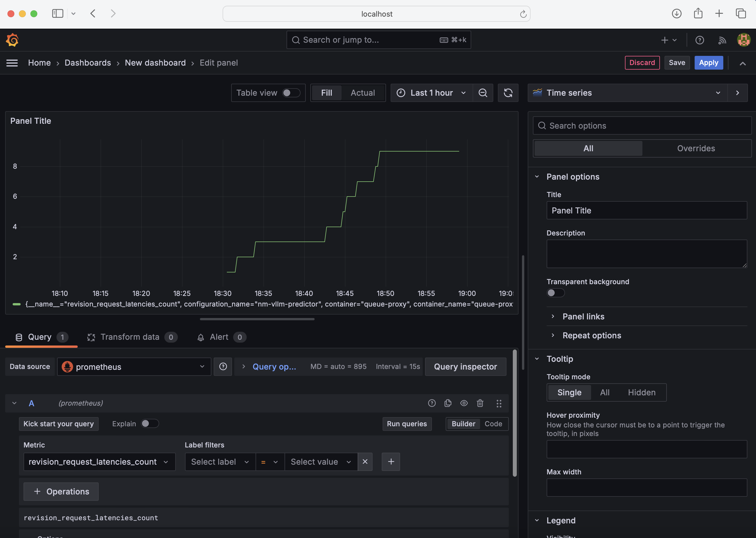Switch to the Alert tab

coord(219,337)
